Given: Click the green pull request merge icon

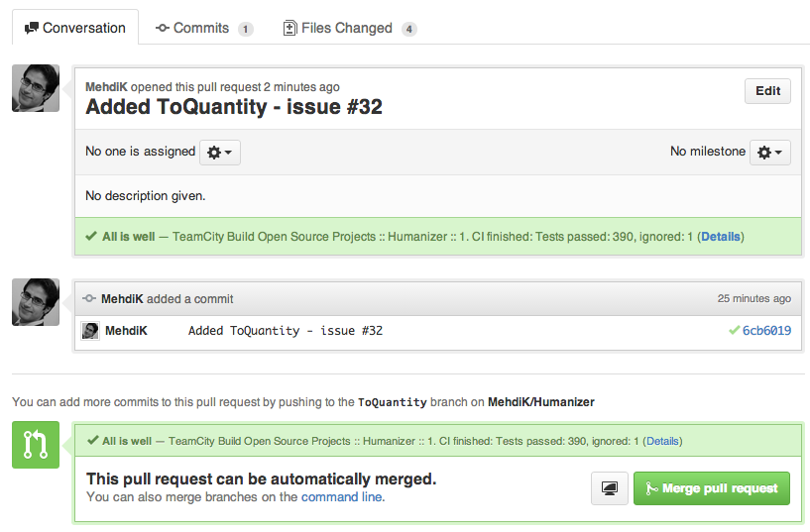Looking at the screenshot, I should pos(36,445).
